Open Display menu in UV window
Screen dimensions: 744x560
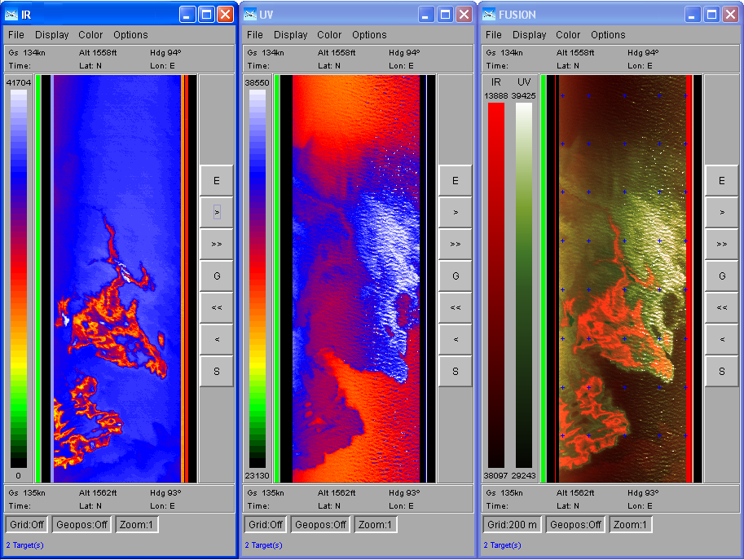point(290,35)
